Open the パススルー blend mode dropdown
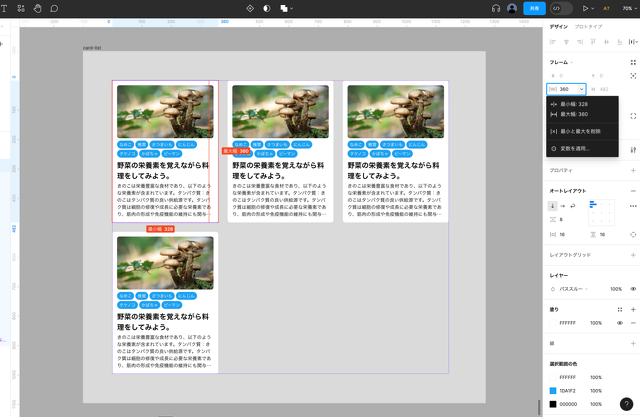The width and height of the screenshot is (640, 417). [x=577, y=289]
